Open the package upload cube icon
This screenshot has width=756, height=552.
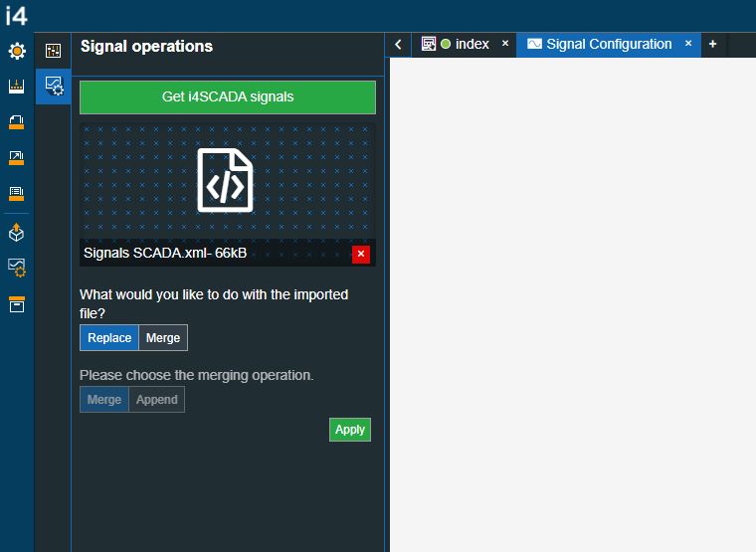(17, 233)
